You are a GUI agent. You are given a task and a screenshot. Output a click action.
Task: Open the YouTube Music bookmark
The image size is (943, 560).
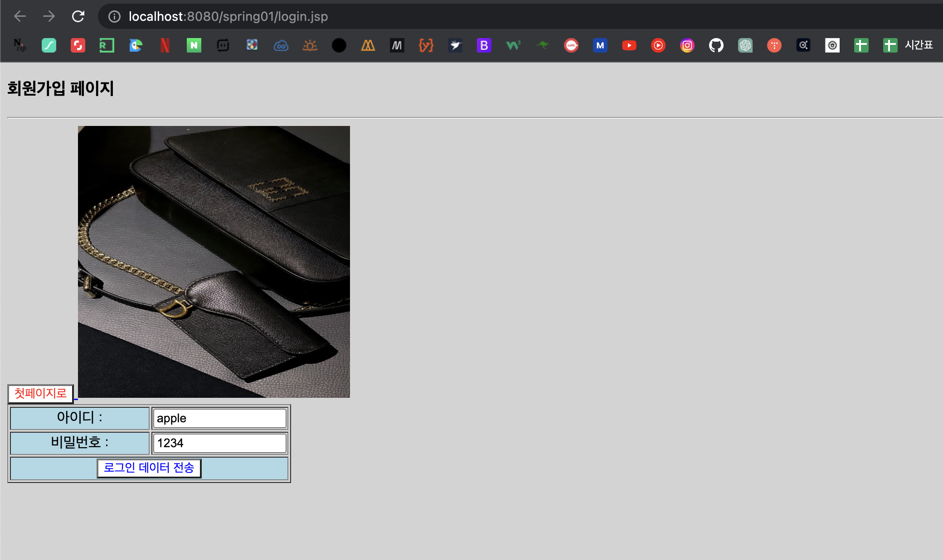pos(658,45)
